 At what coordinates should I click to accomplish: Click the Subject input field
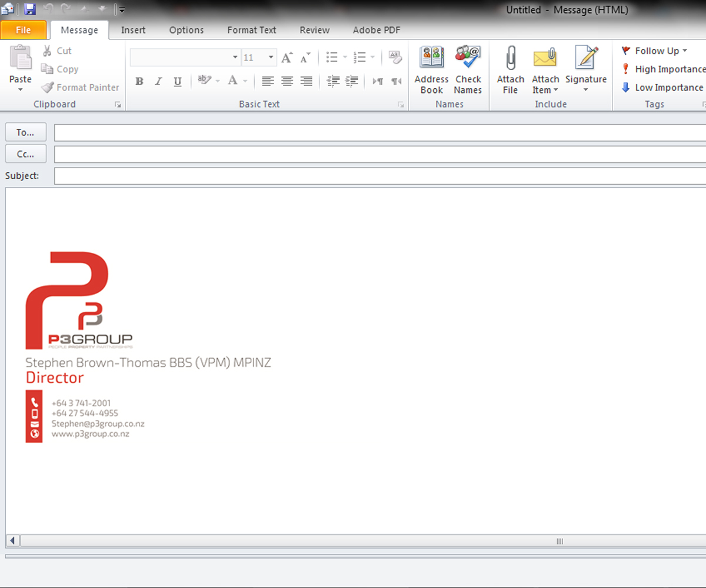[x=235, y=175]
